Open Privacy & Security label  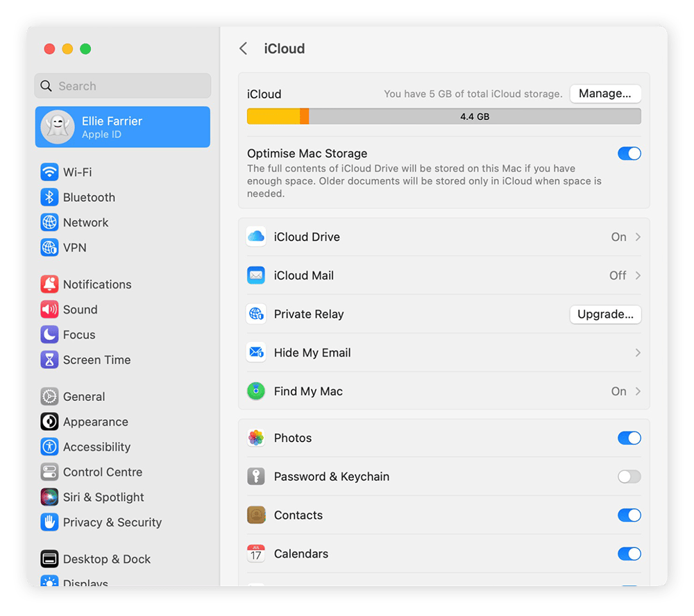[112, 522]
